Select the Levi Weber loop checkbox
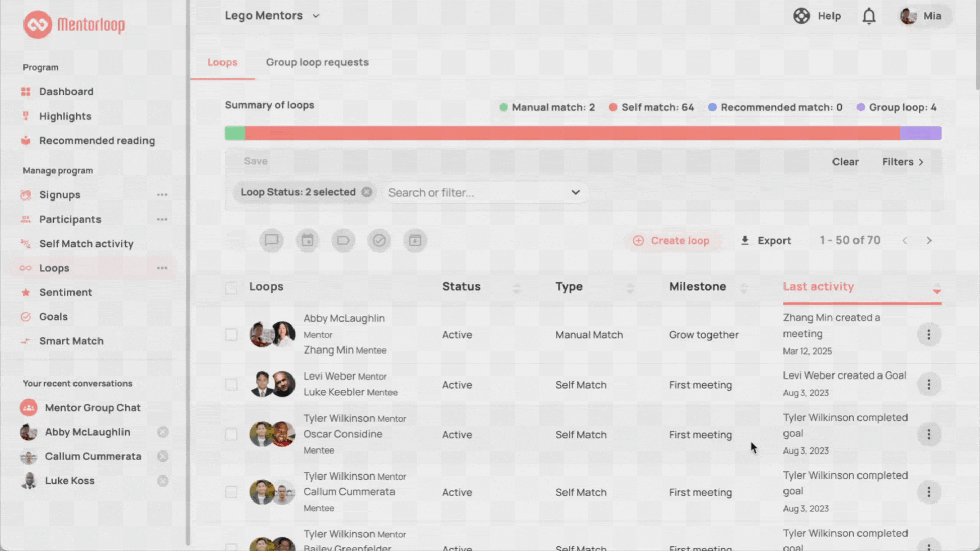 [231, 385]
